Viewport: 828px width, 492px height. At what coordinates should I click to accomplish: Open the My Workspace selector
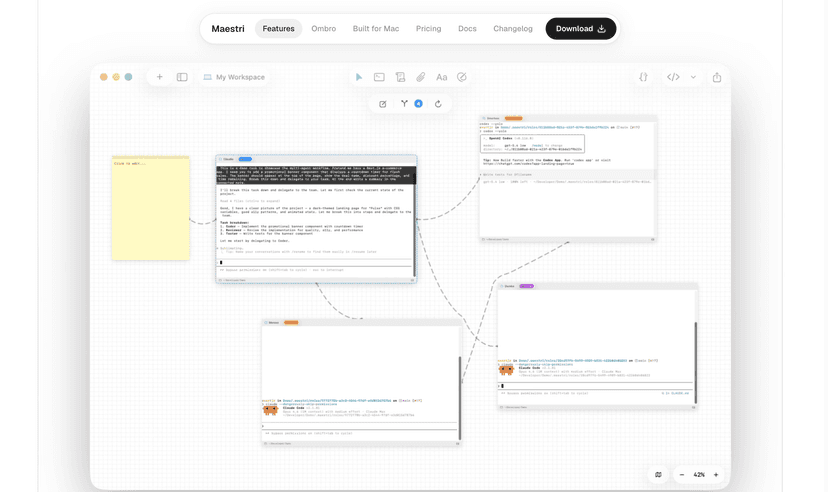click(234, 77)
